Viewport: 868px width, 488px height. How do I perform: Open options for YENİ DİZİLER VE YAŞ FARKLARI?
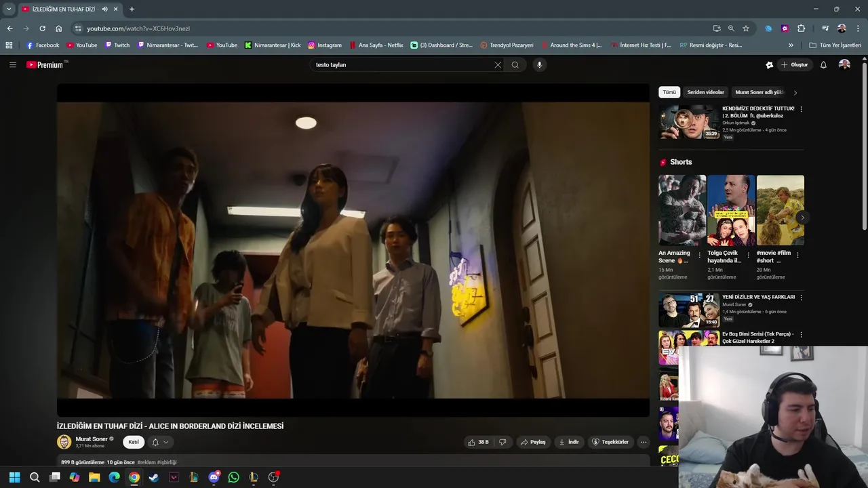tap(801, 298)
